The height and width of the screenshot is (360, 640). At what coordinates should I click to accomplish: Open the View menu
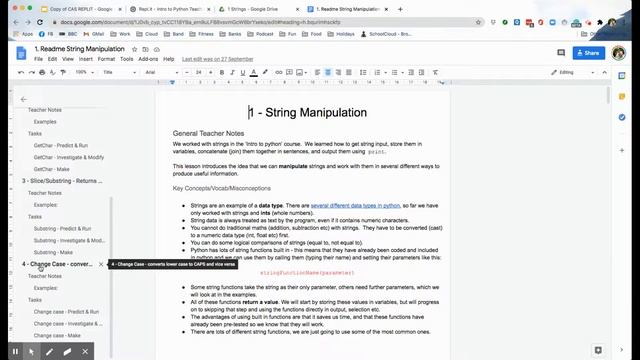pos(68,59)
